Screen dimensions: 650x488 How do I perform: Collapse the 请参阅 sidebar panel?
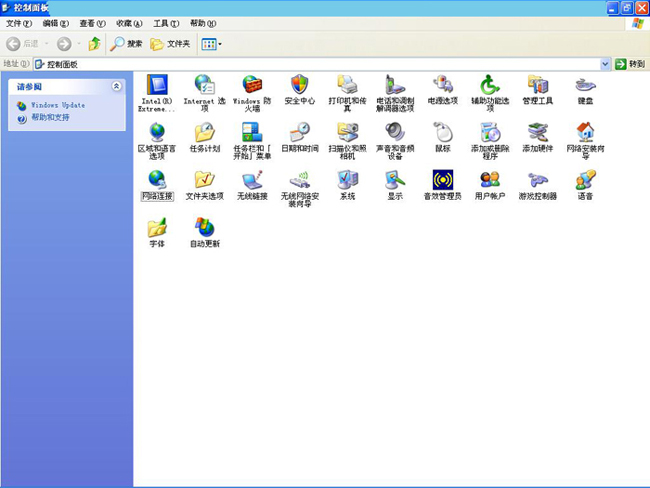coord(117,87)
